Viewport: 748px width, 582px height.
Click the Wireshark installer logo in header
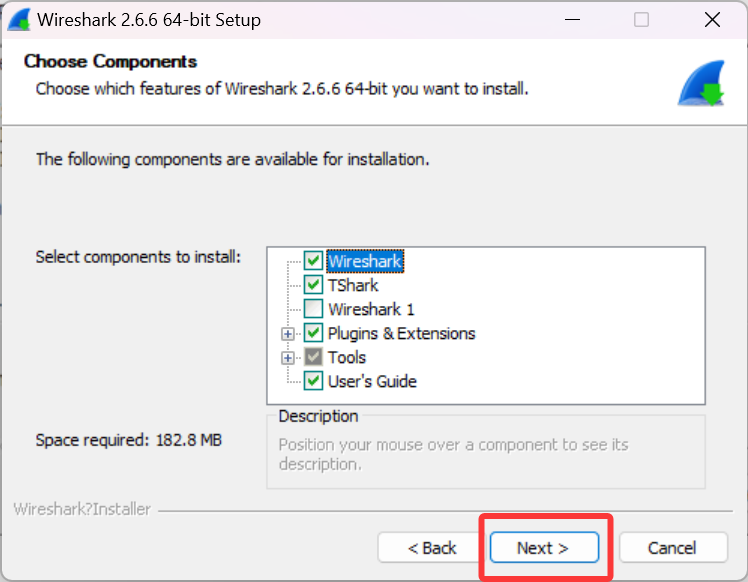(701, 83)
